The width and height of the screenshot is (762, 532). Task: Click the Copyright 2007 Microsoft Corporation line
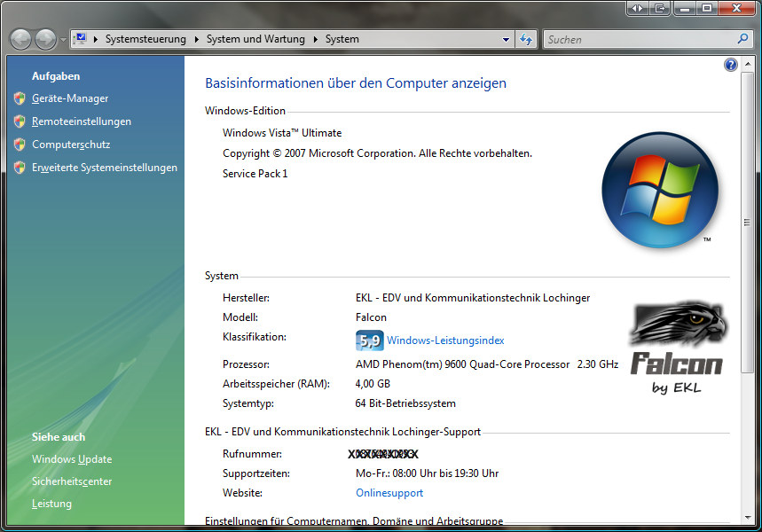tap(377, 153)
